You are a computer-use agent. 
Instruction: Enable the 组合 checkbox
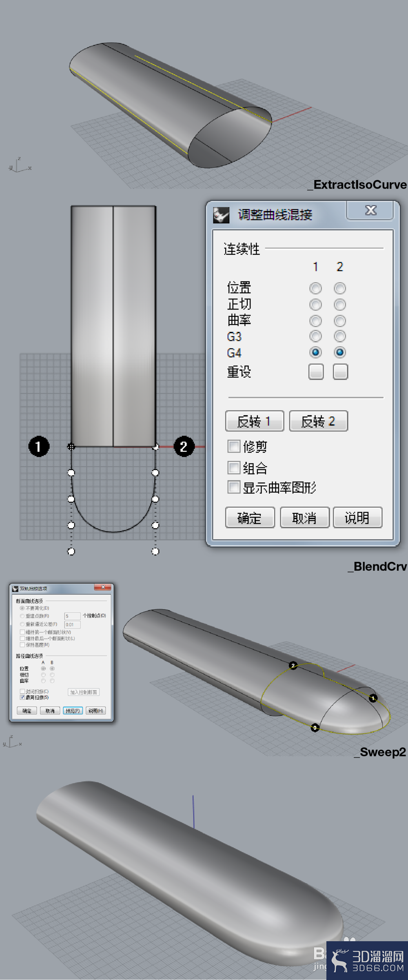click(x=234, y=468)
